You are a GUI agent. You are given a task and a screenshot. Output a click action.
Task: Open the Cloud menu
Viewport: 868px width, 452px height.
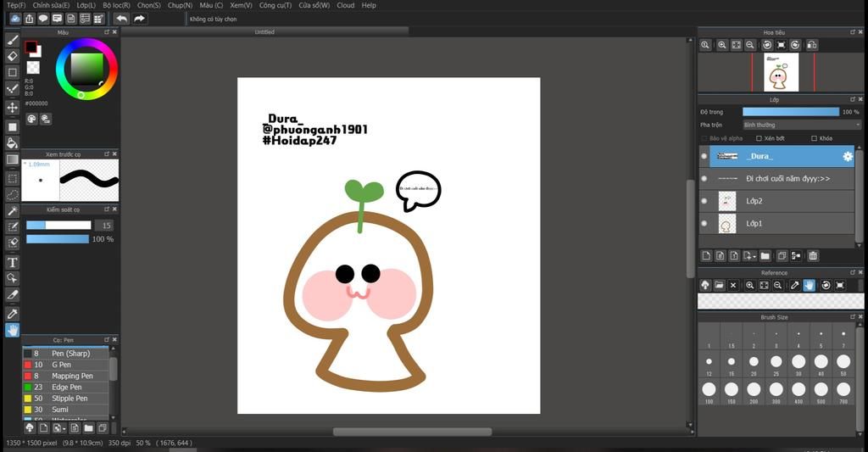(x=346, y=5)
